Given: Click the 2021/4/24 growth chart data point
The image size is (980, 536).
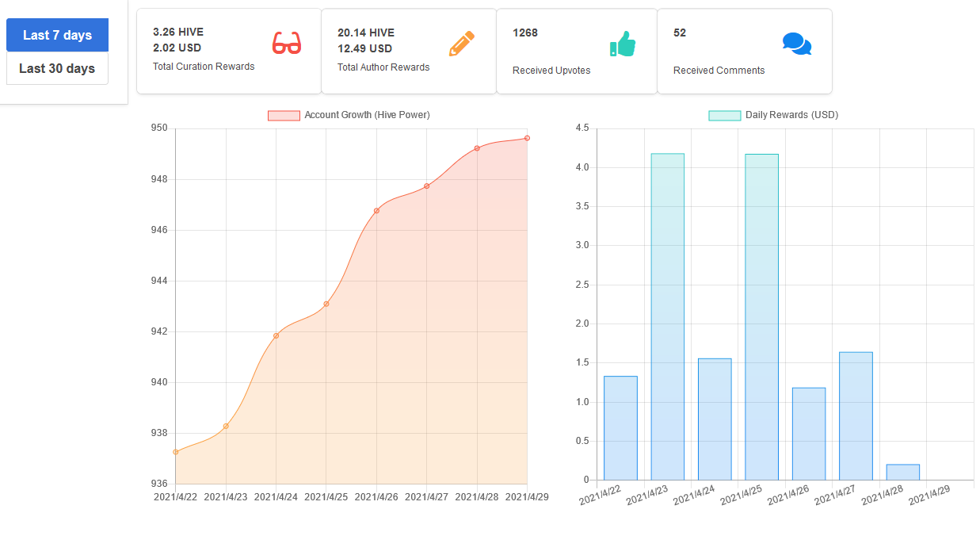Looking at the screenshot, I should tap(276, 335).
